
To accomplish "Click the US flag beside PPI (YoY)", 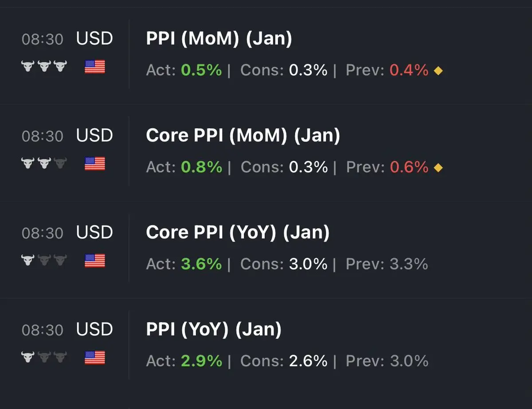I will [x=95, y=358].
